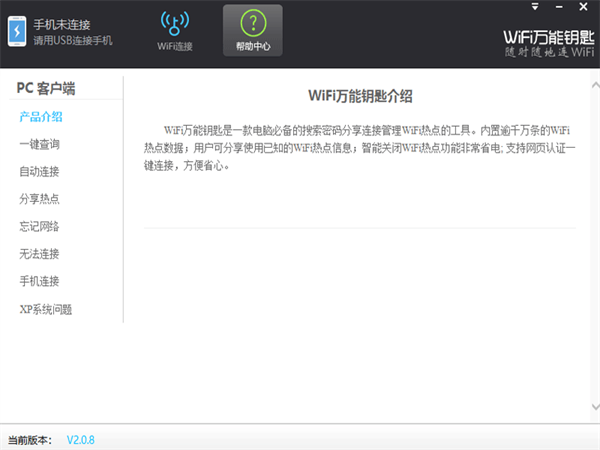Click the V2.0.8 version number
Viewport: 600px width, 450px height.
[x=81, y=440]
